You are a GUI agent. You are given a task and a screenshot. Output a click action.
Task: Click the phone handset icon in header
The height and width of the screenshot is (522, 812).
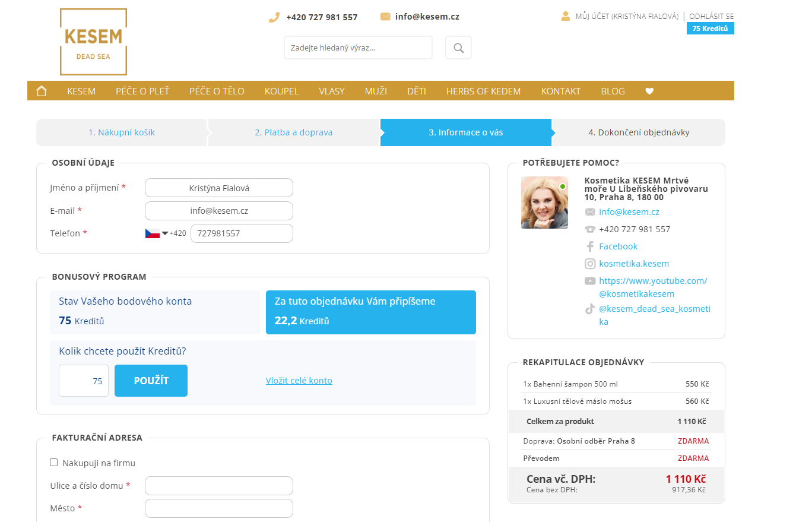click(274, 17)
